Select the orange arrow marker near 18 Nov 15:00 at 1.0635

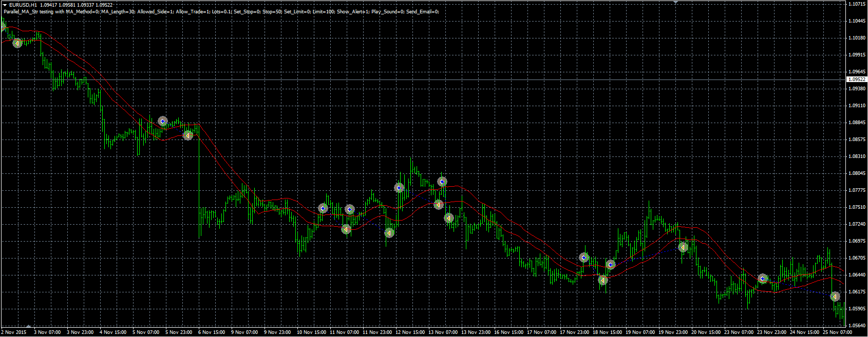[x=603, y=280]
